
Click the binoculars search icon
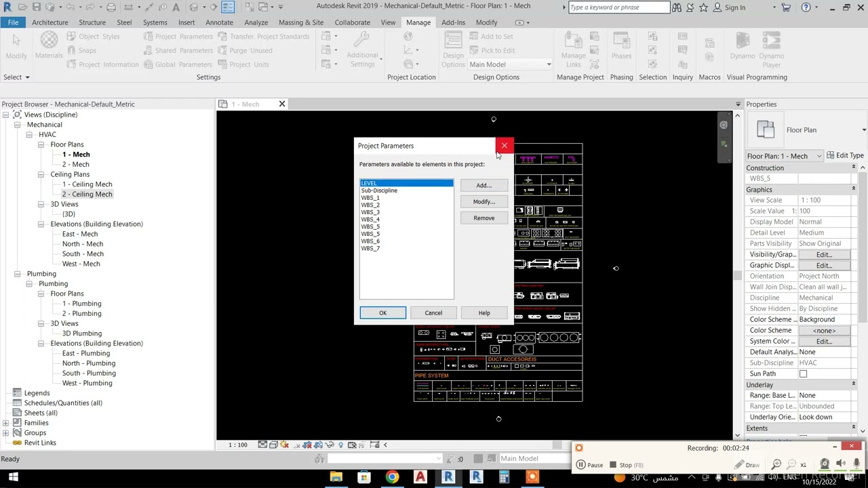(x=677, y=7)
